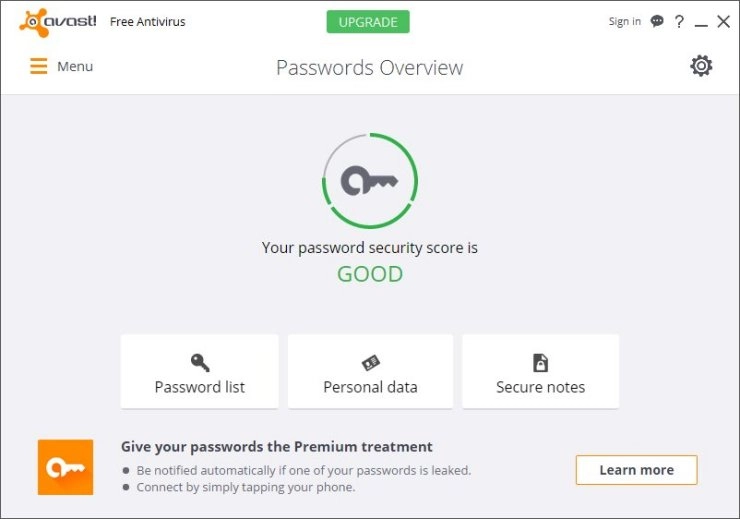Click the green UPGRADE button
The image size is (740, 519).
[x=368, y=22]
